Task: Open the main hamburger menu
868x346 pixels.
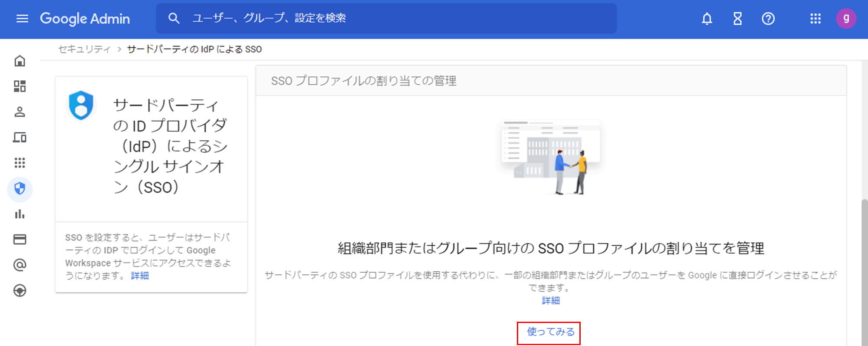Action: click(x=22, y=19)
